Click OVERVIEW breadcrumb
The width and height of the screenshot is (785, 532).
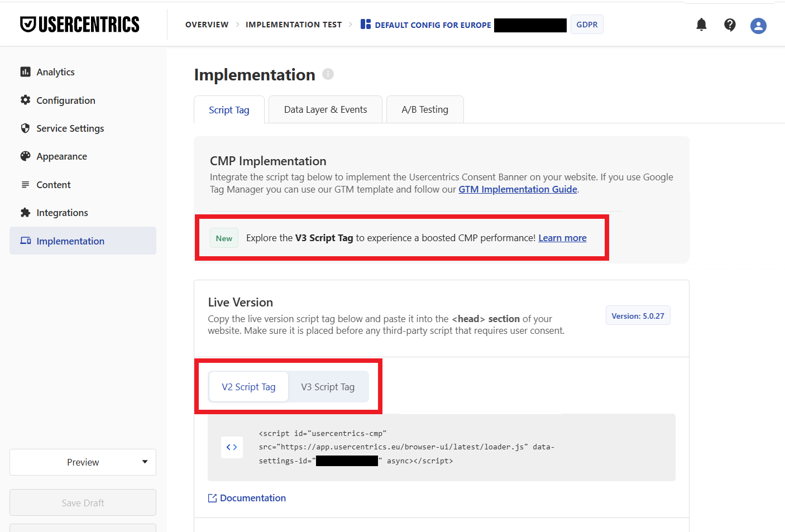pos(207,25)
